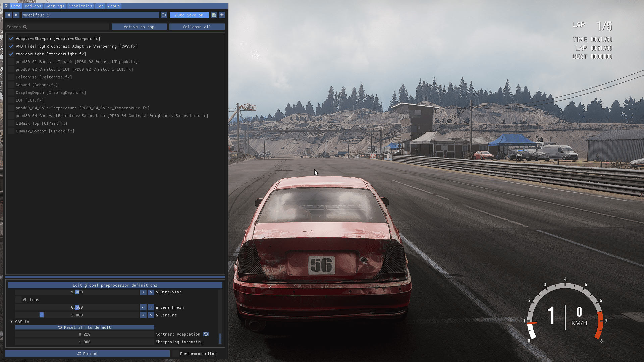Decrease alDirtOVInt with left arrow

[143, 292]
